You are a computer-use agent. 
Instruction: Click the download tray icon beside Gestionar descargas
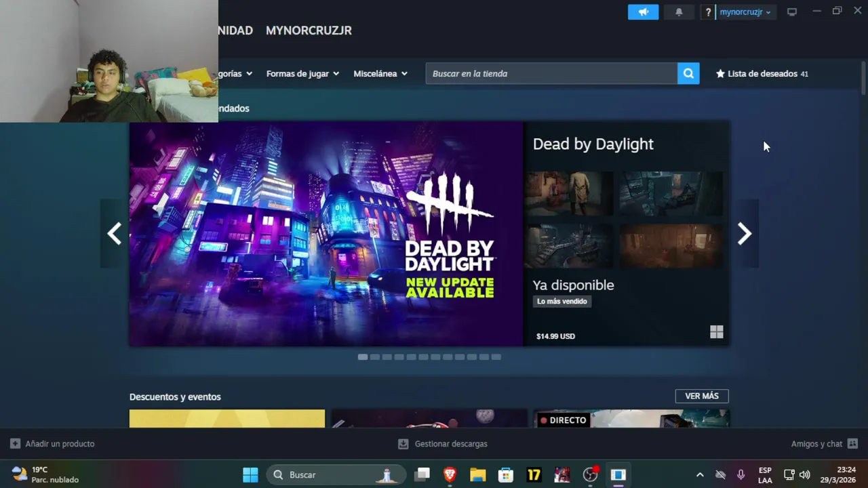tap(403, 444)
